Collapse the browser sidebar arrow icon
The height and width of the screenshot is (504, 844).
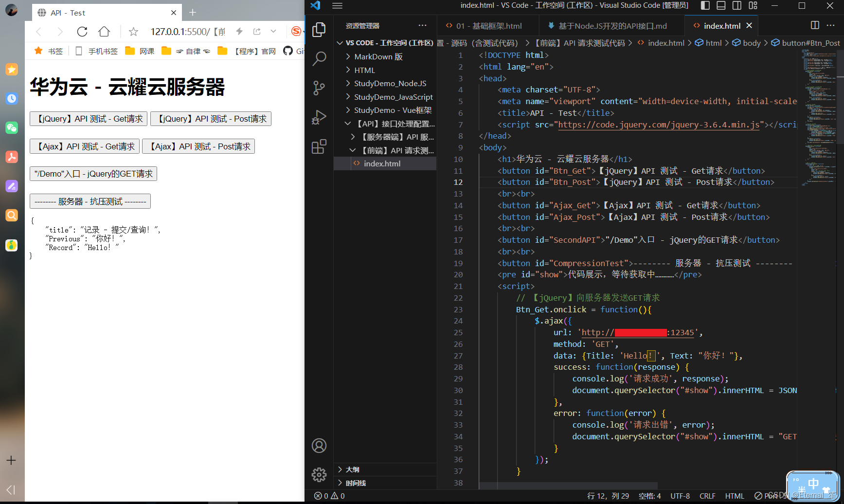point(11,490)
